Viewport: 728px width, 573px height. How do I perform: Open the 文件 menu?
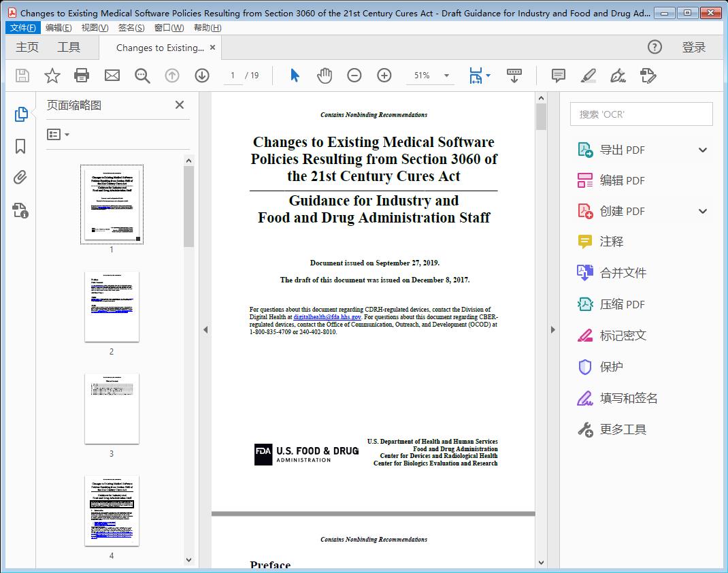pos(22,27)
